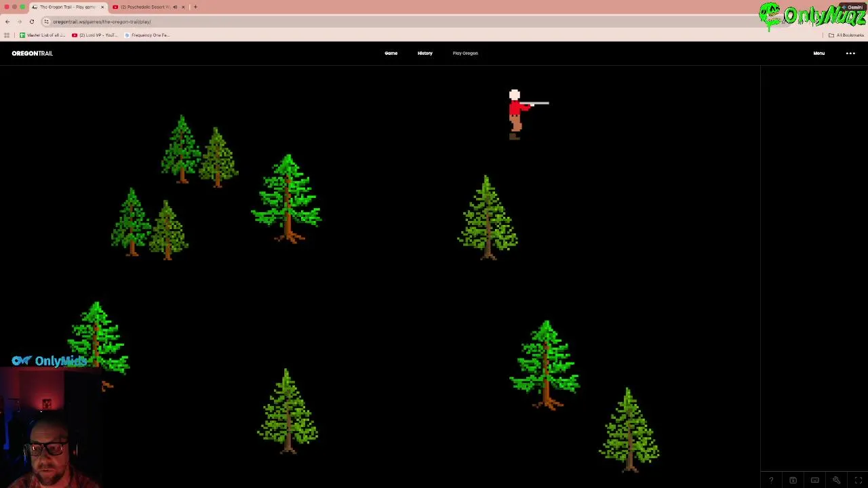
Task: Open the wrench settings icon
Action: 837,481
